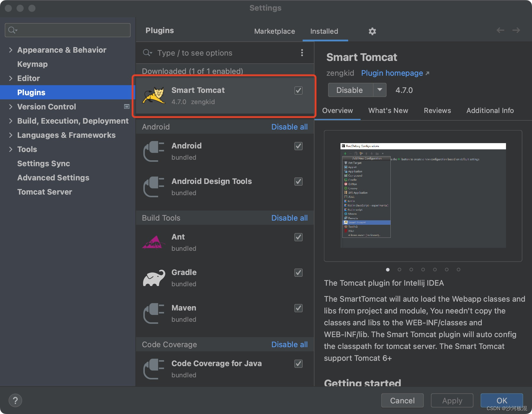Click Disable all for Build Tools
Image resolution: width=532 pixels, height=414 pixels.
pyautogui.click(x=289, y=218)
